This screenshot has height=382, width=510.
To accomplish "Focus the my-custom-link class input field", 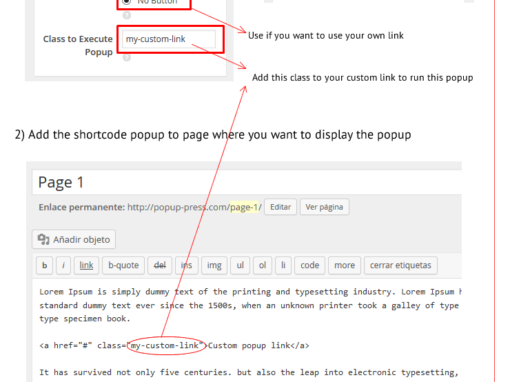I will point(169,39).
